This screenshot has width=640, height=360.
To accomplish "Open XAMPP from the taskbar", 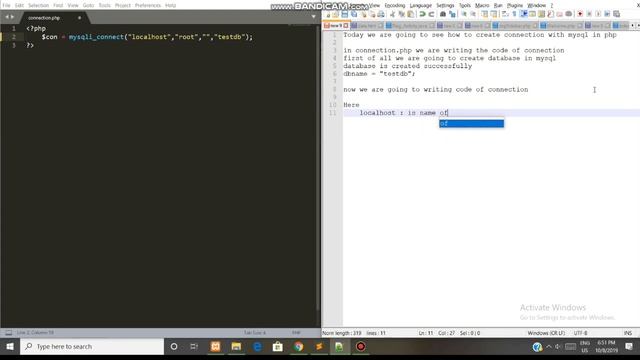I will pyautogui.click(x=216, y=347).
